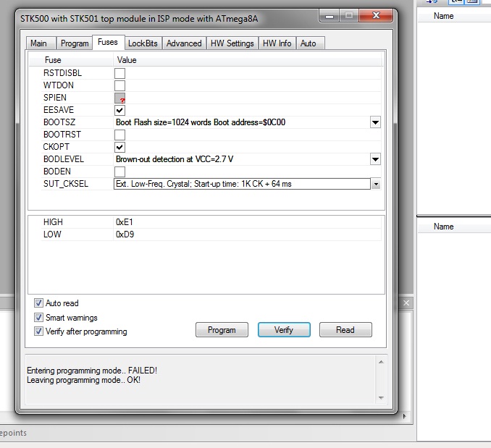Click the lower Name column header
The width and height of the screenshot is (491, 448).
click(x=443, y=227)
